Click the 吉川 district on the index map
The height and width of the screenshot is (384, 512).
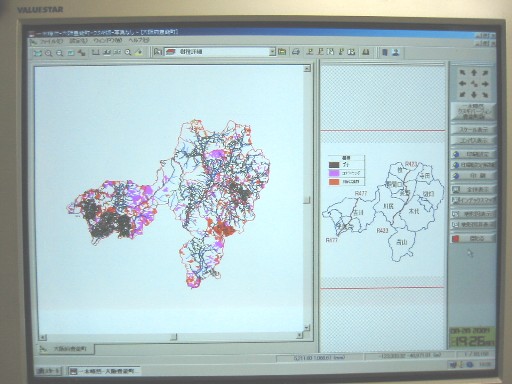358,212
